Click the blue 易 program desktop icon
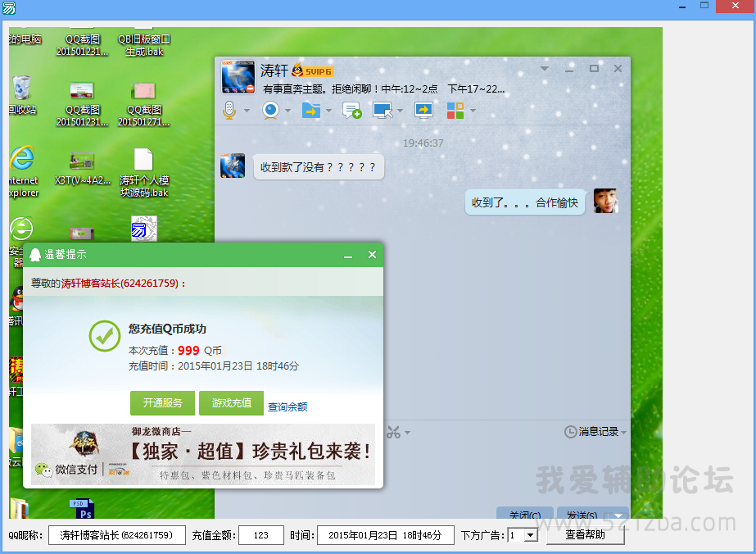756x554 pixels. [x=143, y=229]
